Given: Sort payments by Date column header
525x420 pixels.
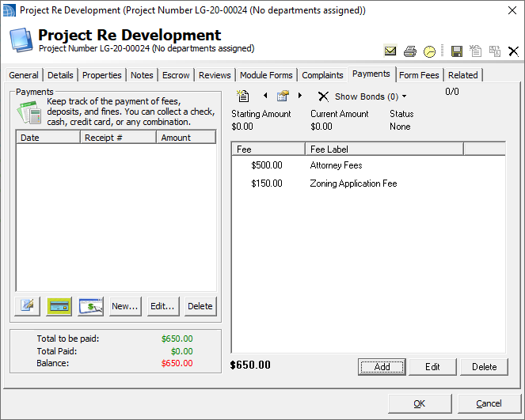Looking at the screenshot, I should (x=48, y=138).
